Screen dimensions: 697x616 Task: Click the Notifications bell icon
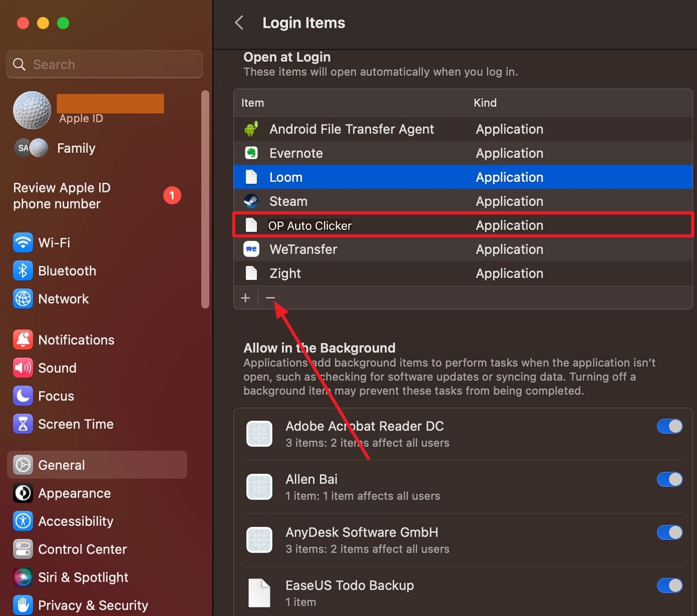(x=23, y=340)
